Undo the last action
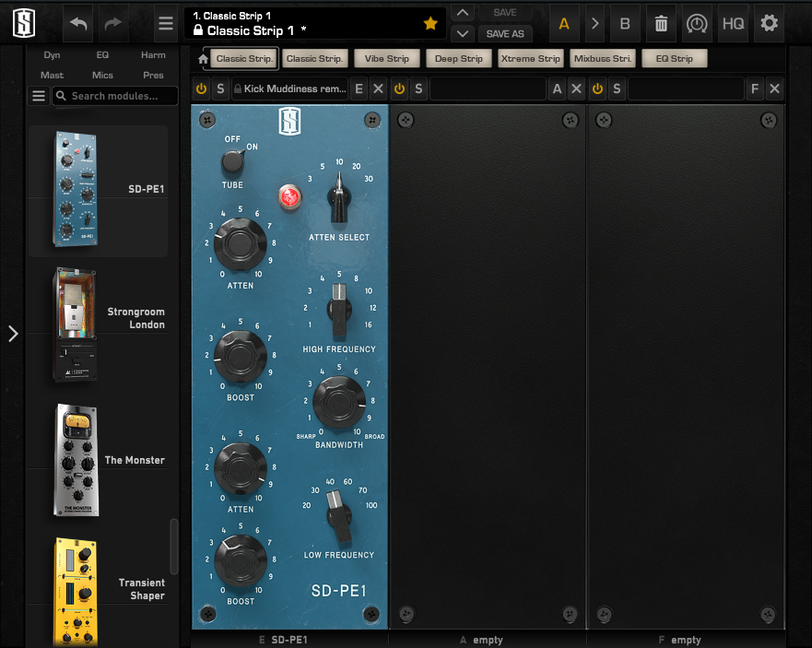Screen dimensions: 812x648 tap(78, 23)
